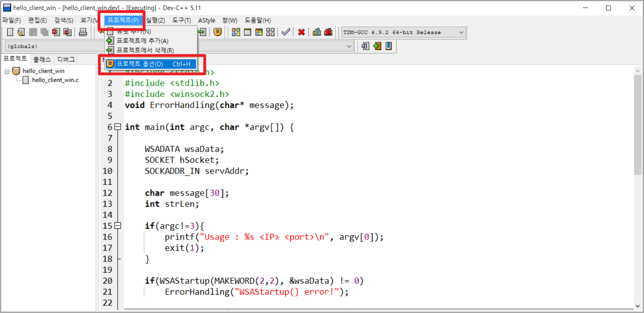644x313 pixels.
Task: Click the Print toolbar icon
Action: click(83, 32)
